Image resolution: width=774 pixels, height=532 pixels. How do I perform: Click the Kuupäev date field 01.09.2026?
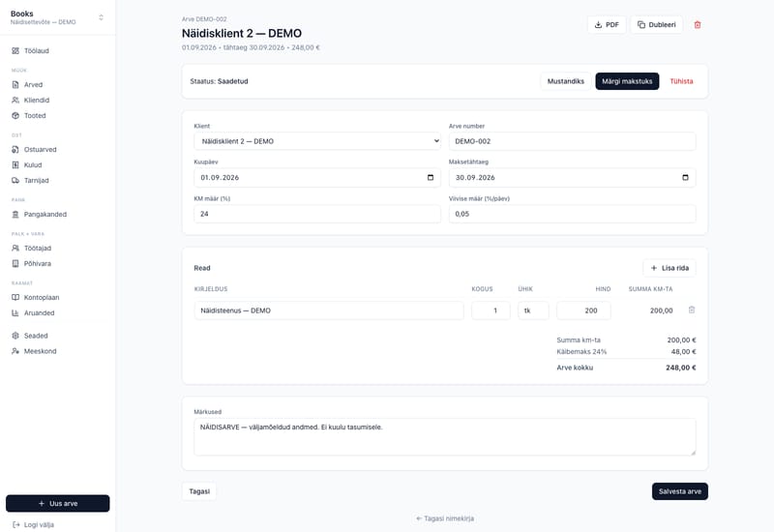click(x=317, y=178)
